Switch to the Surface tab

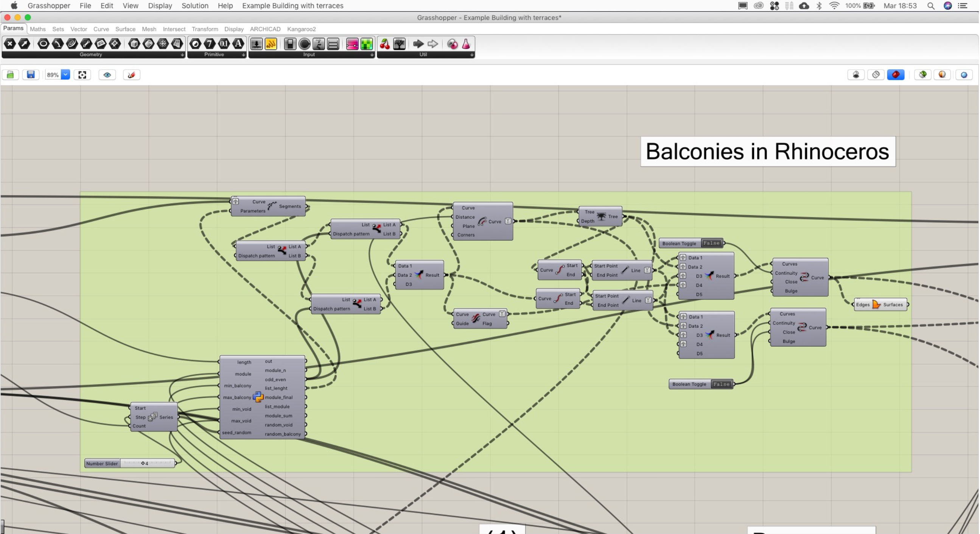[x=125, y=29]
